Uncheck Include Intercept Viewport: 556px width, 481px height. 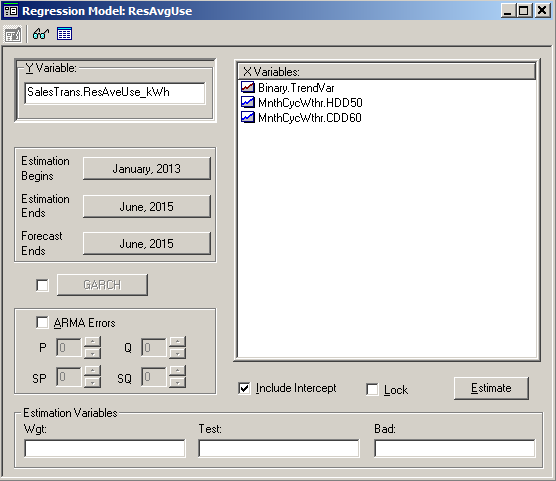pos(244,388)
